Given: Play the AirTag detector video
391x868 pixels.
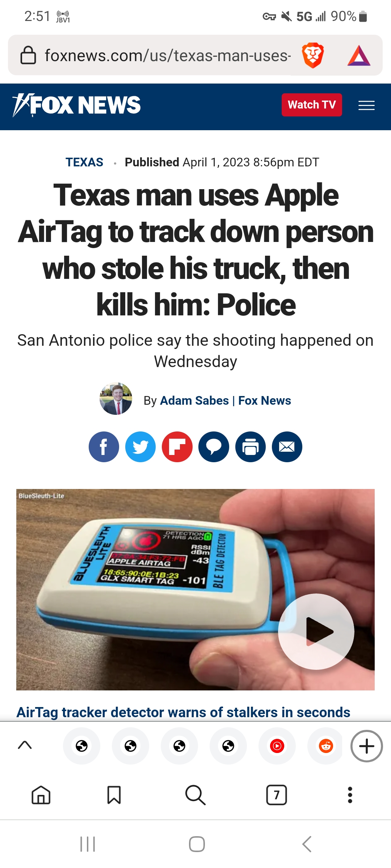Looking at the screenshot, I should click(x=316, y=631).
